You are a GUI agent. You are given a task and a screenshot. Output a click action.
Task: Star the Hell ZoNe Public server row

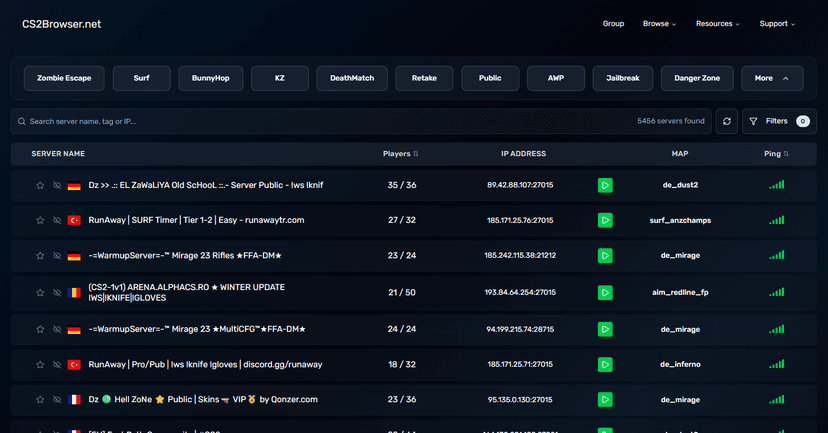pyautogui.click(x=40, y=400)
